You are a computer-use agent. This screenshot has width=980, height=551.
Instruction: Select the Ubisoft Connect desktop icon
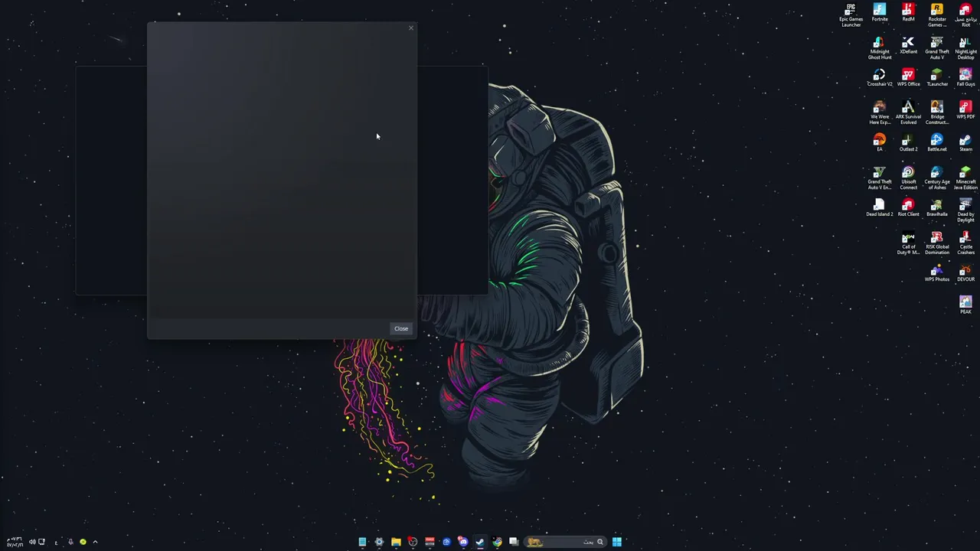[908, 178]
